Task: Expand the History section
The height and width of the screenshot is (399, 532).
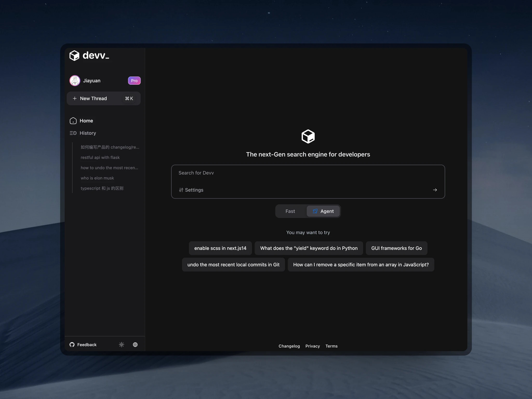Action: (x=88, y=133)
